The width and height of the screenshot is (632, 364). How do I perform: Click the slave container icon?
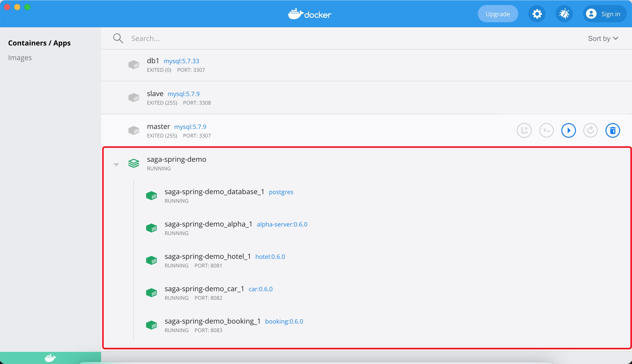point(134,98)
